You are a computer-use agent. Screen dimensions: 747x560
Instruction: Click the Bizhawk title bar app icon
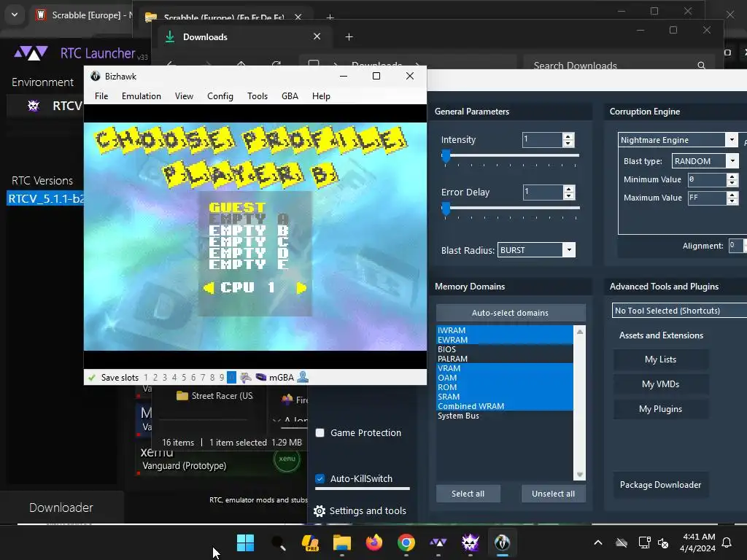[x=96, y=76]
